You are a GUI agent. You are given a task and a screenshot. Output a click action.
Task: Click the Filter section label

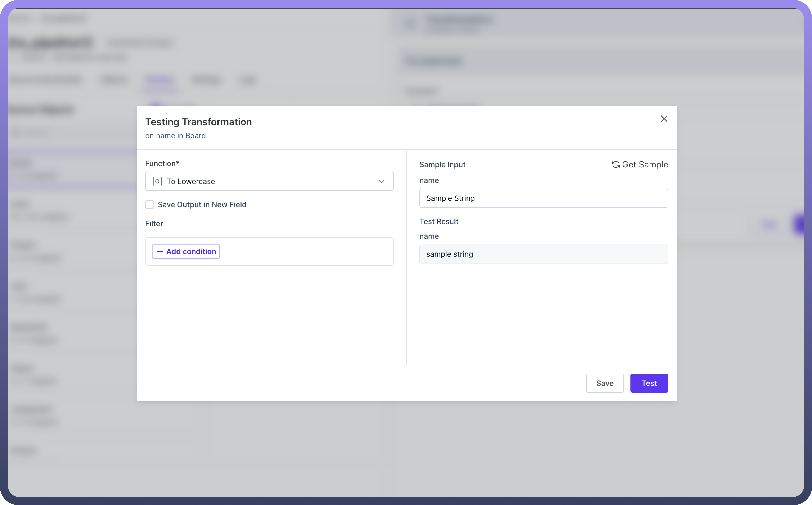click(x=154, y=224)
